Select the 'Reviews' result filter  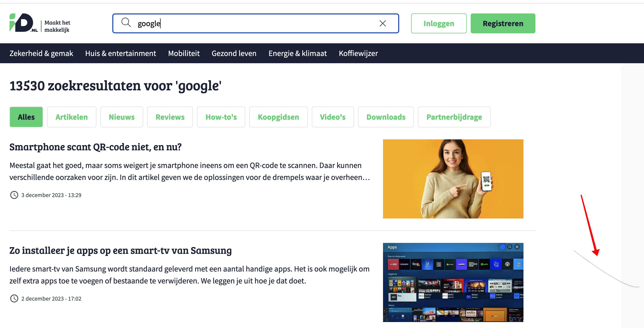170,117
